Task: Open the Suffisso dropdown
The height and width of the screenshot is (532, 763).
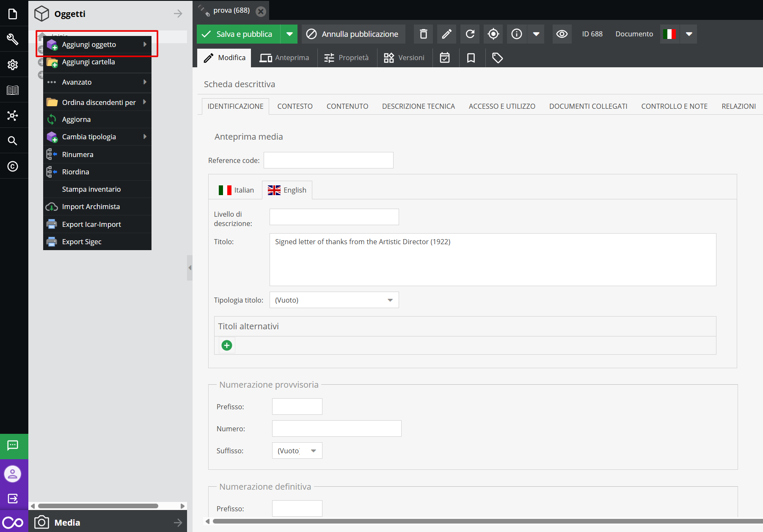Action: [297, 451]
